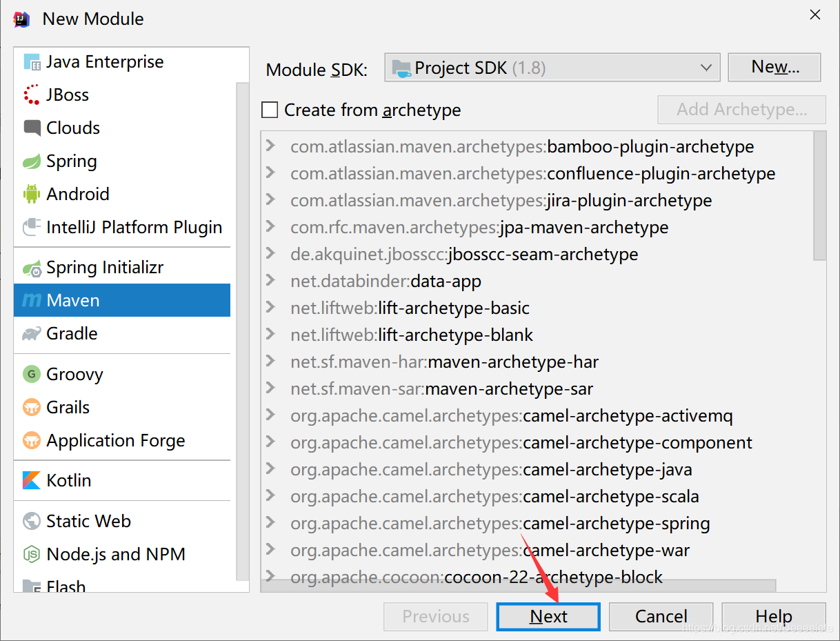The image size is (840, 641).
Task: Click the Spring Initializr icon
Action: [x=32, y=268]
